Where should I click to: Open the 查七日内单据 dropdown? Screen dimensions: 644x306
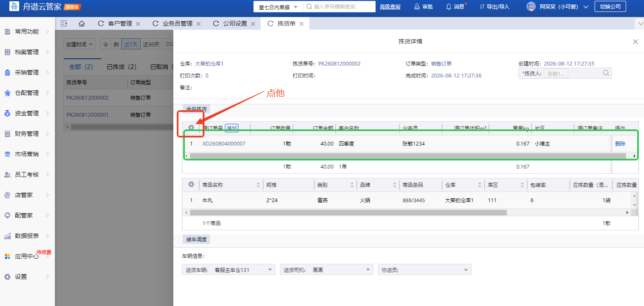click(x=278, y=7)
